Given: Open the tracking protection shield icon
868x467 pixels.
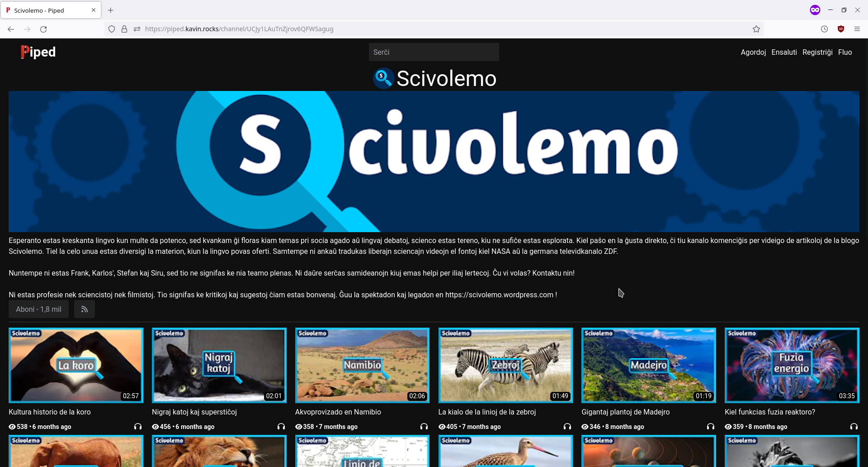Looking at the screenshot, I should pos(112,29).
